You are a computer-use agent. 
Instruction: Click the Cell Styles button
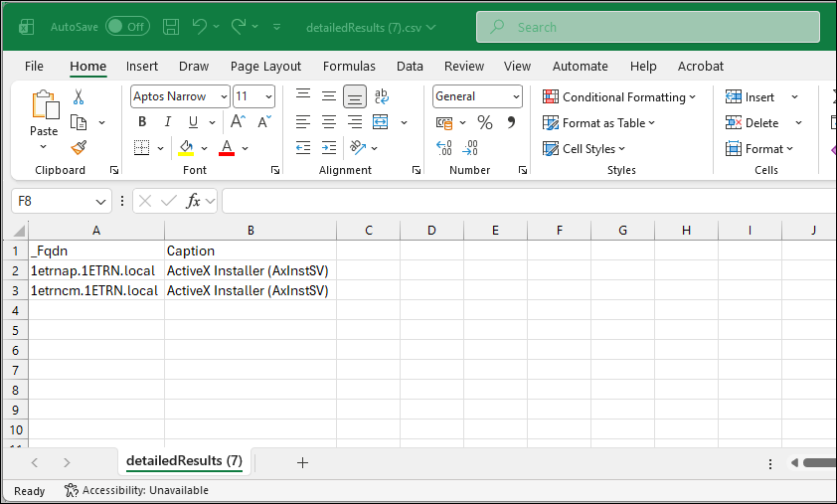(x=585, y=148)
